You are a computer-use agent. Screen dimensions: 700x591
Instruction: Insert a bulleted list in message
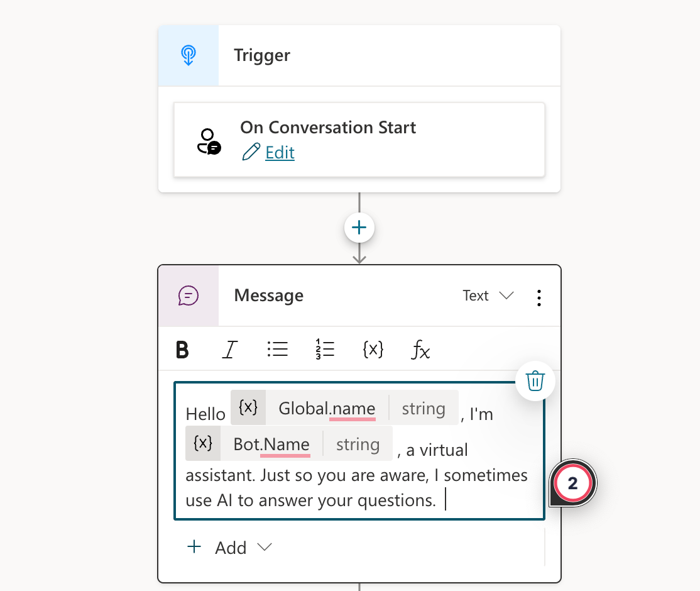click(x=277, y=350)
